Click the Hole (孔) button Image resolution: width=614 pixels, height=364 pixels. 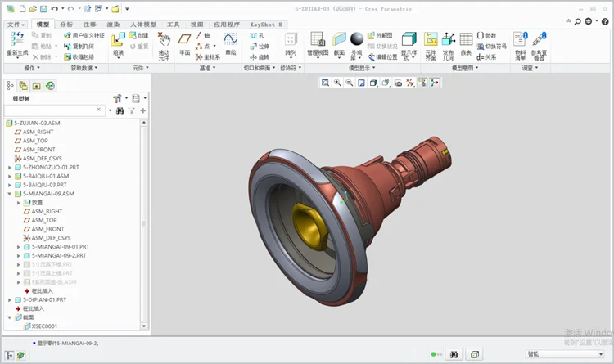tap(258, 36)
